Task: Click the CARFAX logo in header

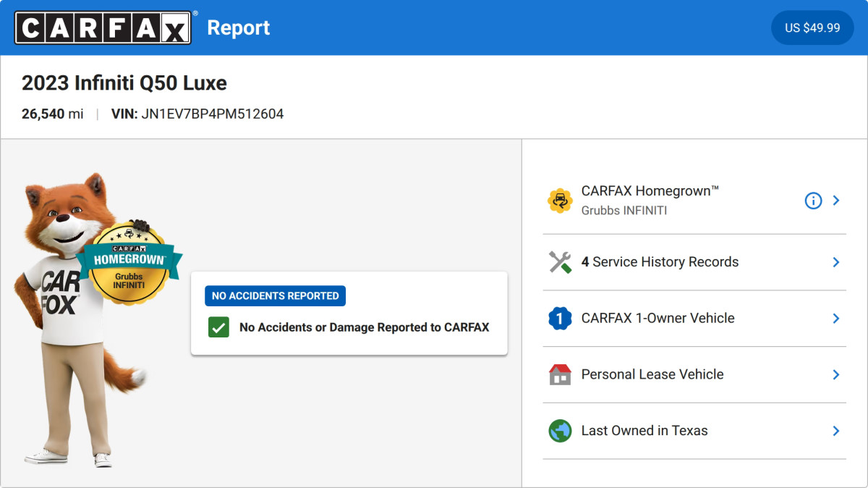Action: tap(103, 28)
